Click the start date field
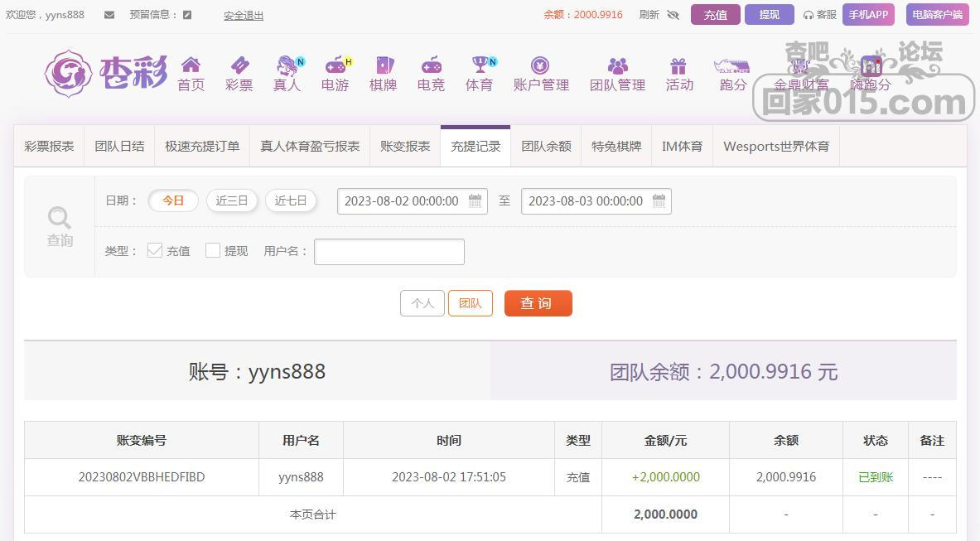Screen dimensions: 980x541 pos(412,201)
